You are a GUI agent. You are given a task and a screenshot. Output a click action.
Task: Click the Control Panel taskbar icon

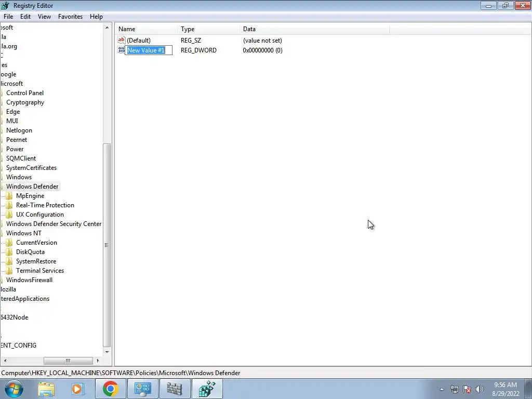142,389
